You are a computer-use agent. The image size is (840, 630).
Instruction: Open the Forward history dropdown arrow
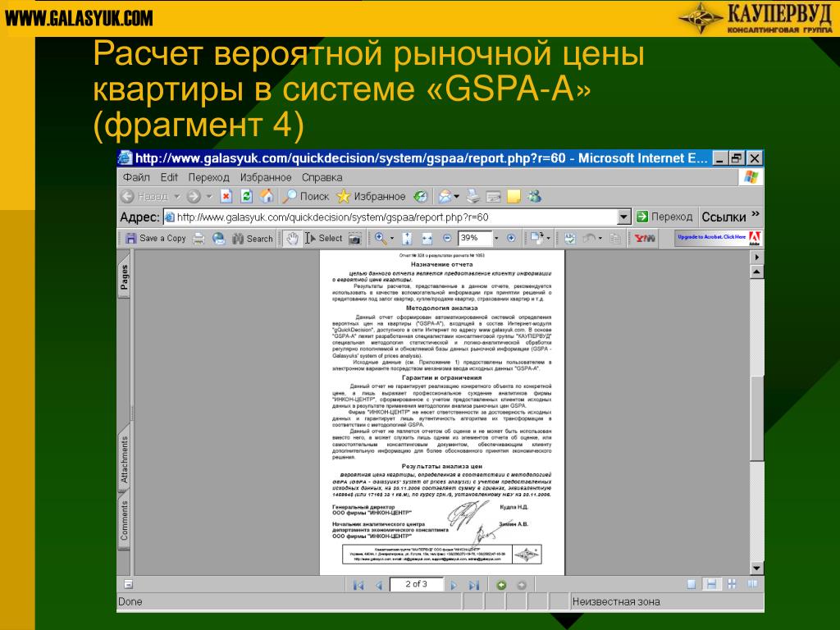209,197
